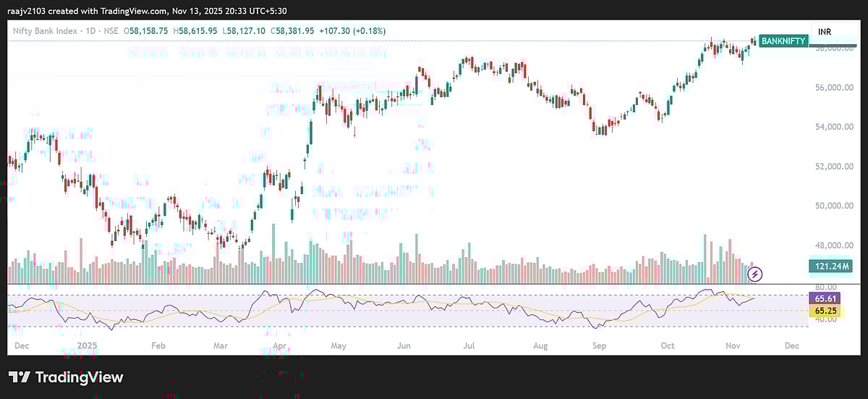868x399 pixels.
Task: Click the Jul label on time axis
Action: click(469, 346)
